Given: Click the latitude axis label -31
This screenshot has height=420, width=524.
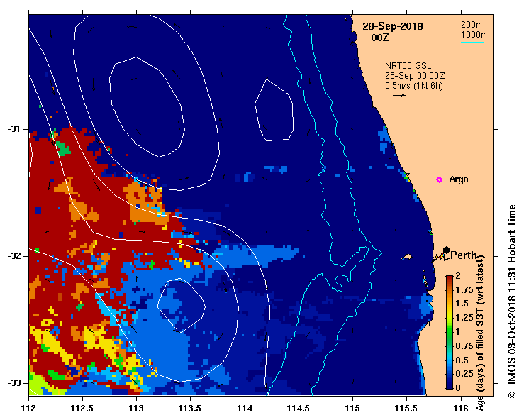Looking at the screenshot, I should pyautogui.click(x=14, y=129).
